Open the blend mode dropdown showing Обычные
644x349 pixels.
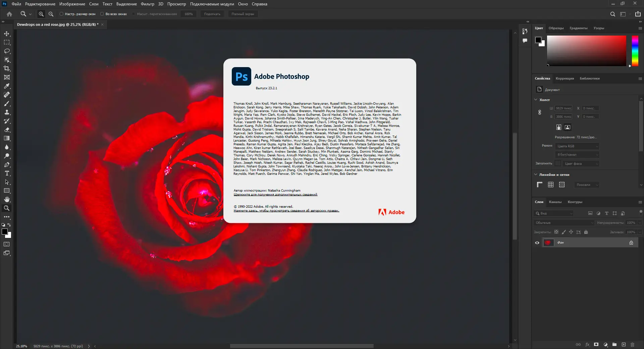click(563, 222)
